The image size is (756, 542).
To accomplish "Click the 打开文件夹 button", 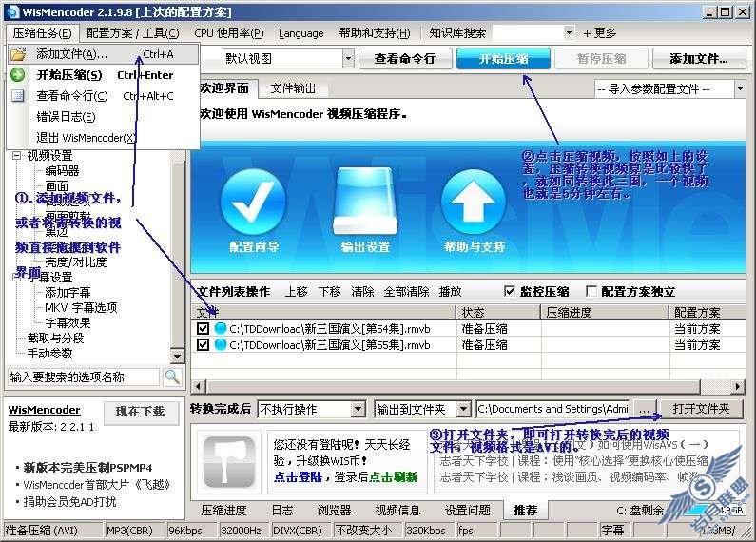I will click(701, 409).
